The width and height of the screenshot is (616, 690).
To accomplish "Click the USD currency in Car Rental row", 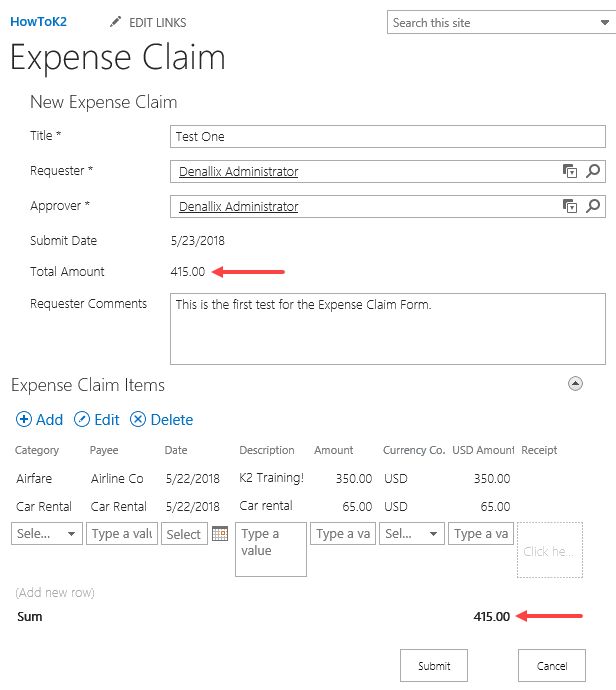I will [396, 506].
